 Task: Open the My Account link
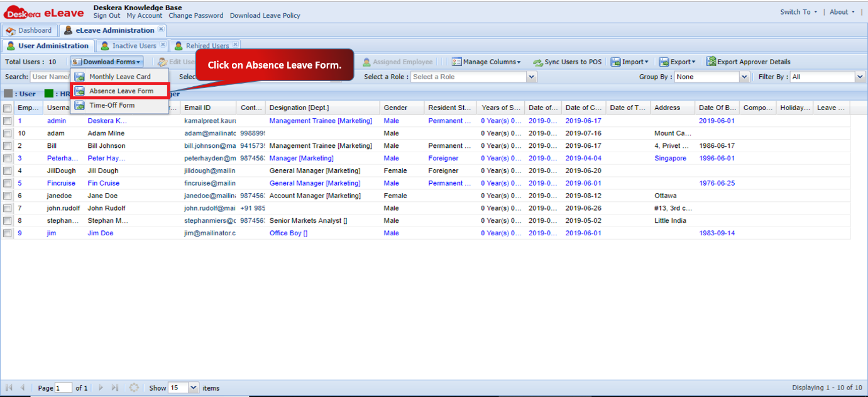pos(145,16)
